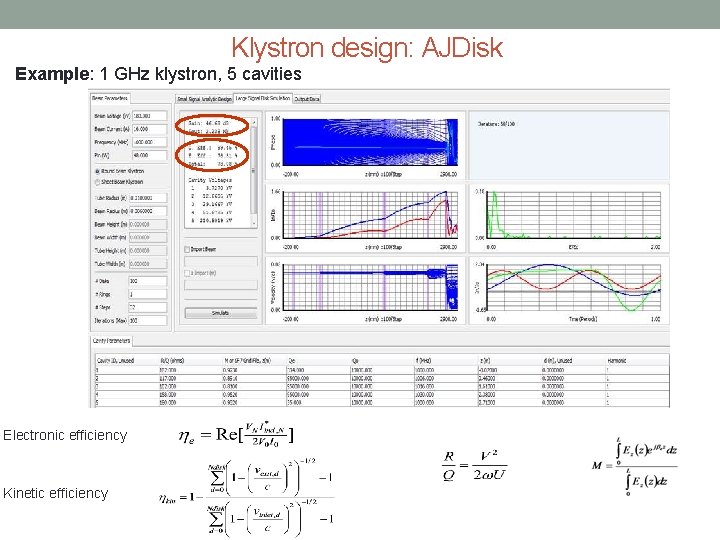This screenshot has height=540, width=720.
Task: Click the disabled Beam Width field
Action: [x=148, y=237]
